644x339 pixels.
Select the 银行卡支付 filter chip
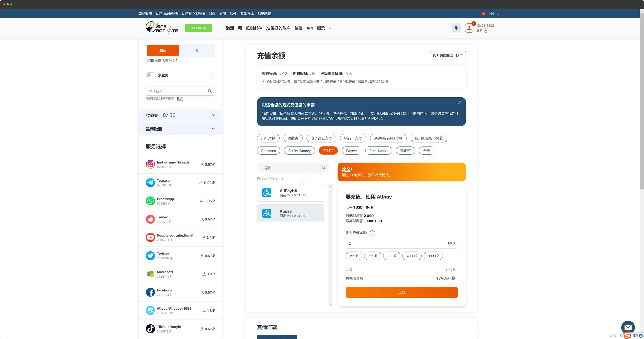[x=353, y=138]
